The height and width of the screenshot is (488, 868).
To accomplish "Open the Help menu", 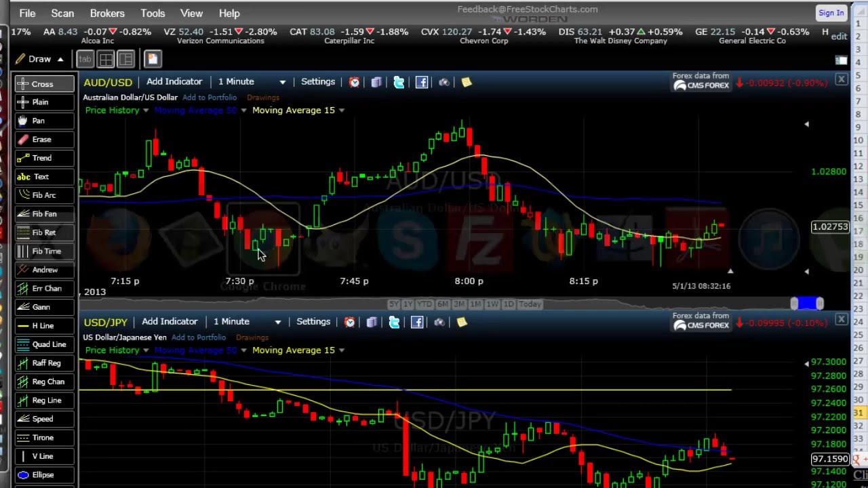I will click(x=229, y=13).
